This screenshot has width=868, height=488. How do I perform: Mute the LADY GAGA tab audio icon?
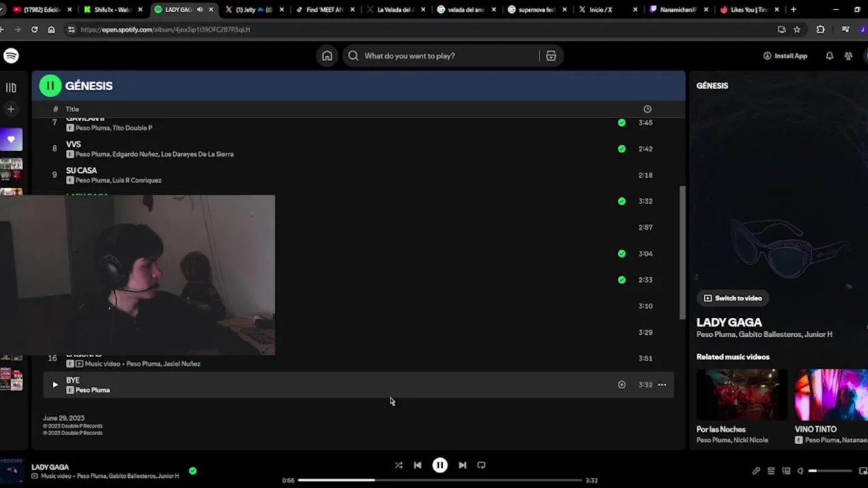click(199, 9)
